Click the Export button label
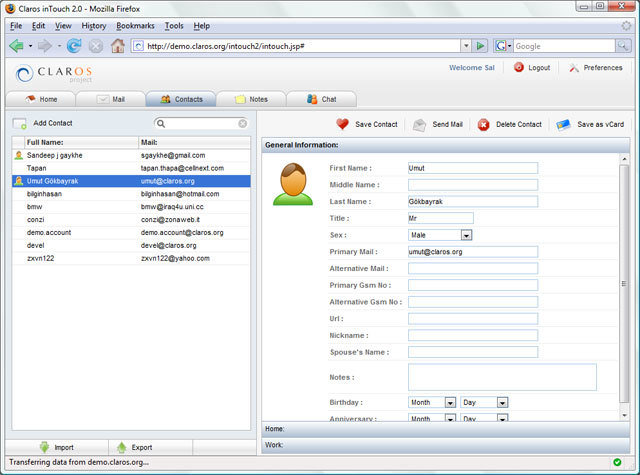Viewport: 640px width, 475px height. [142, 448]
